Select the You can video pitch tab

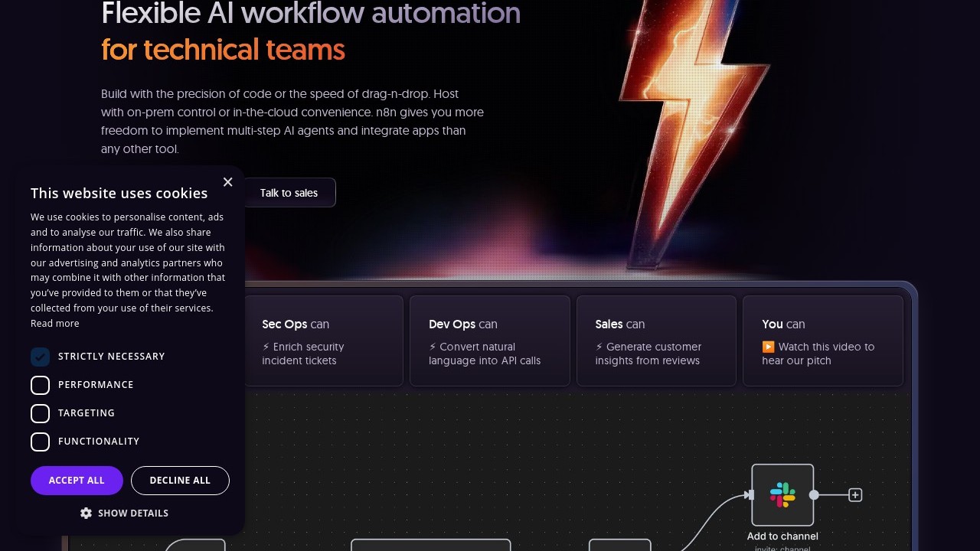tap(823, 341)
